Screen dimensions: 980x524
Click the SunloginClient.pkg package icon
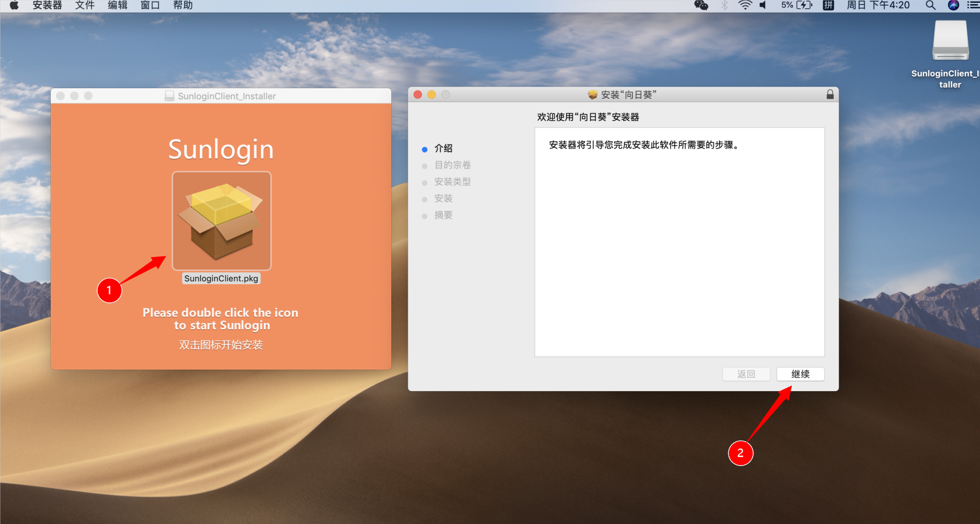coord(222,221)
